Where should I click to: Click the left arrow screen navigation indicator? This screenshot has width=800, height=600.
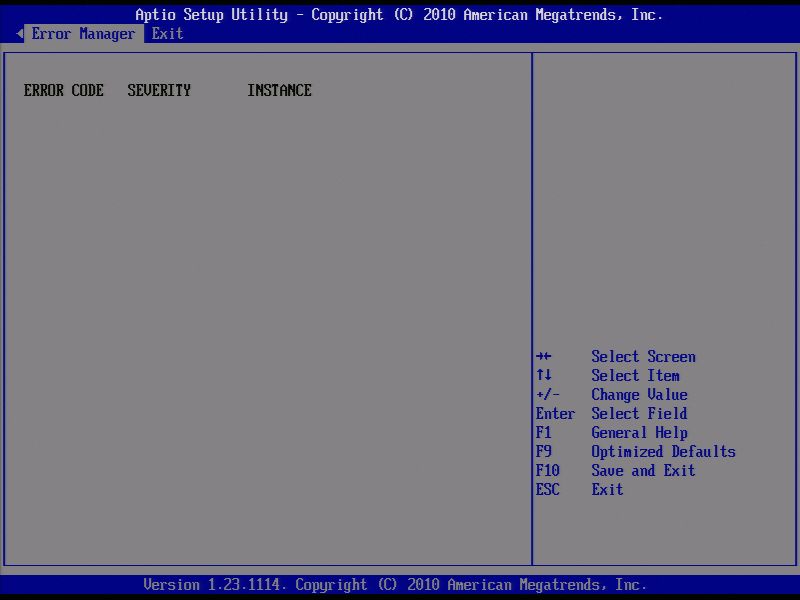point(20,33)
